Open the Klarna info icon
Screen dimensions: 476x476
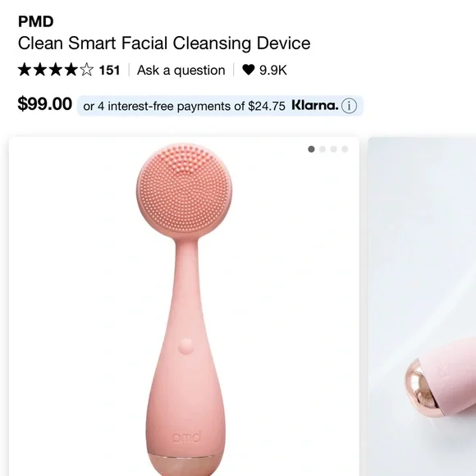[349, 106]
